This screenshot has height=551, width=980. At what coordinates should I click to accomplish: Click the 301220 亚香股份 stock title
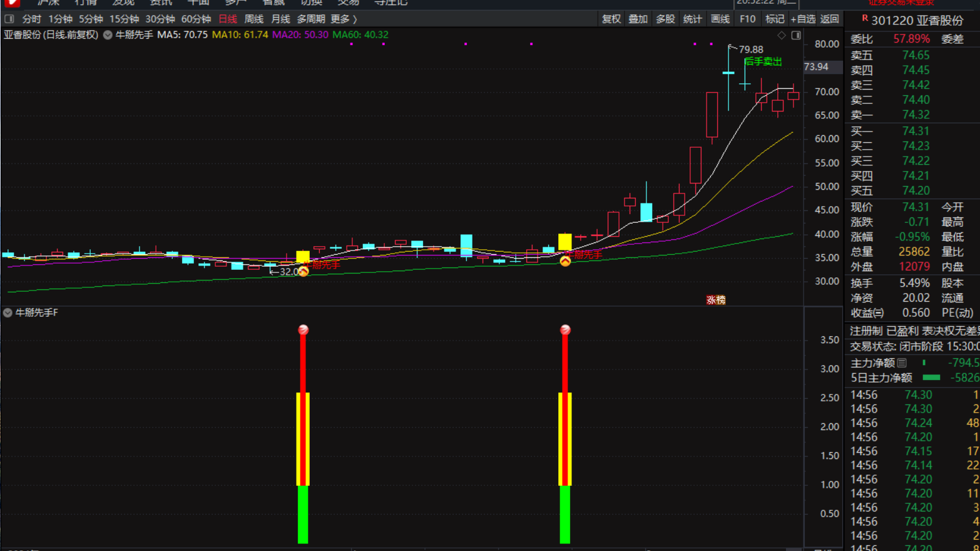click(x=917, y=21)
